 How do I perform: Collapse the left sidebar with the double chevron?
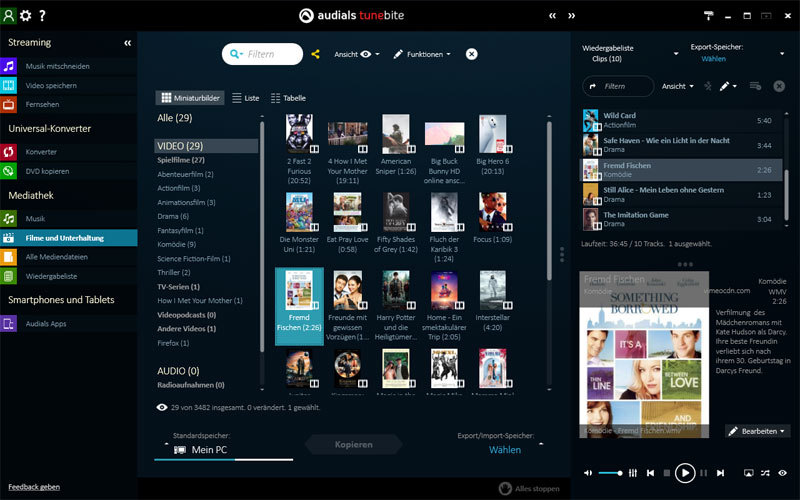click(128, 43)
